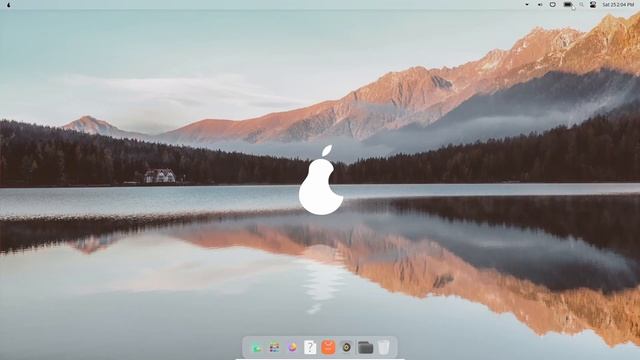The width and height of the screenshot is (640, 360).
Task: Open the orange app store icon in dock
Action: [x=328, y=347]
